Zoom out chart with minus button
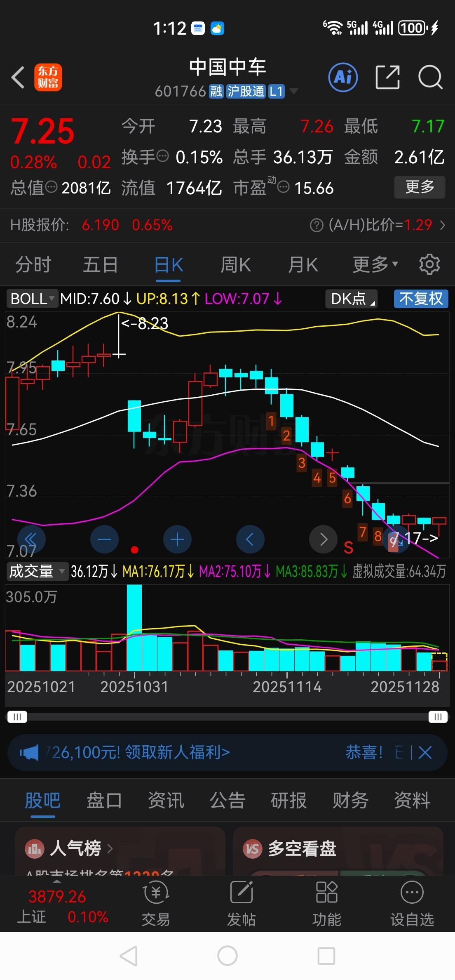Screen dimensions: 455x980 click(x=104, y=539)
